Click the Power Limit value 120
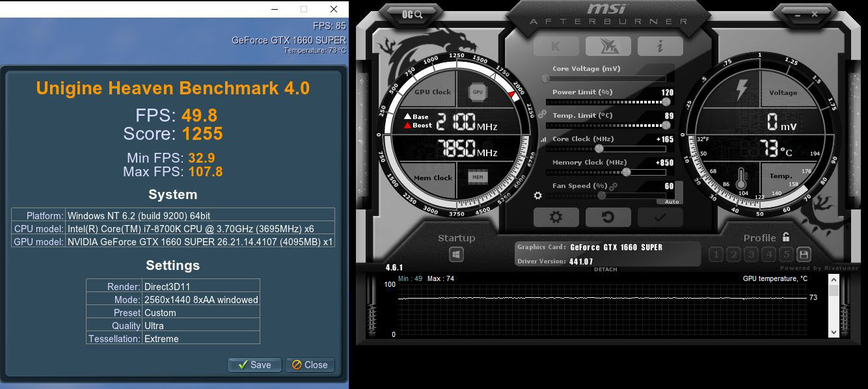Image resolution: width=868 pixels, height=389 pixels. (667, 93)
